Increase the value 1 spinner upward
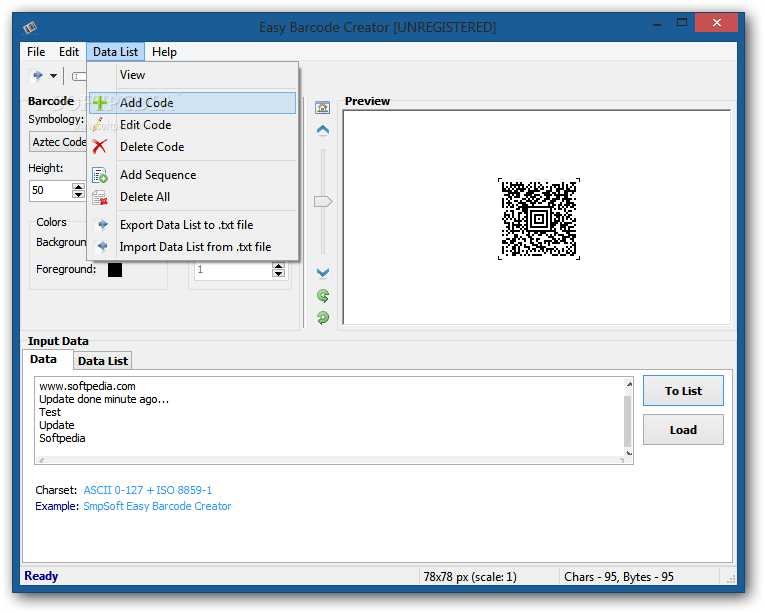The width and height of the screenshot is (765, 613). point(279,266)
